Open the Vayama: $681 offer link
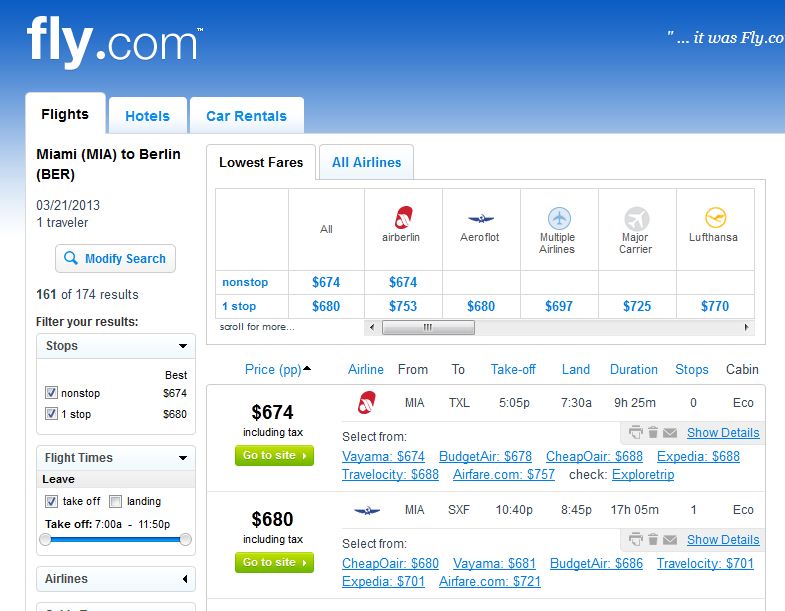Screen dimensions: 785x611 click(494, 563)
